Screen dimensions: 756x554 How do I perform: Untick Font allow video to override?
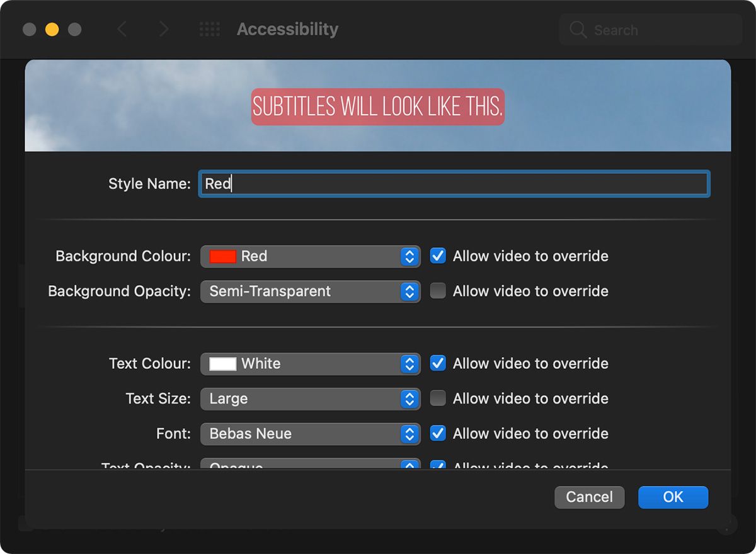coord(438,433)
